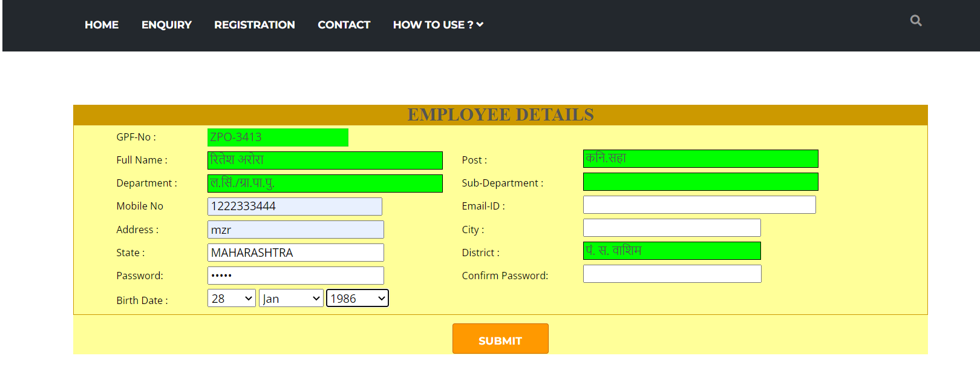The image size is (980, 367).
Task: Expand the HOW TO USE dropdown menu
Action: (x=438, y=25)
